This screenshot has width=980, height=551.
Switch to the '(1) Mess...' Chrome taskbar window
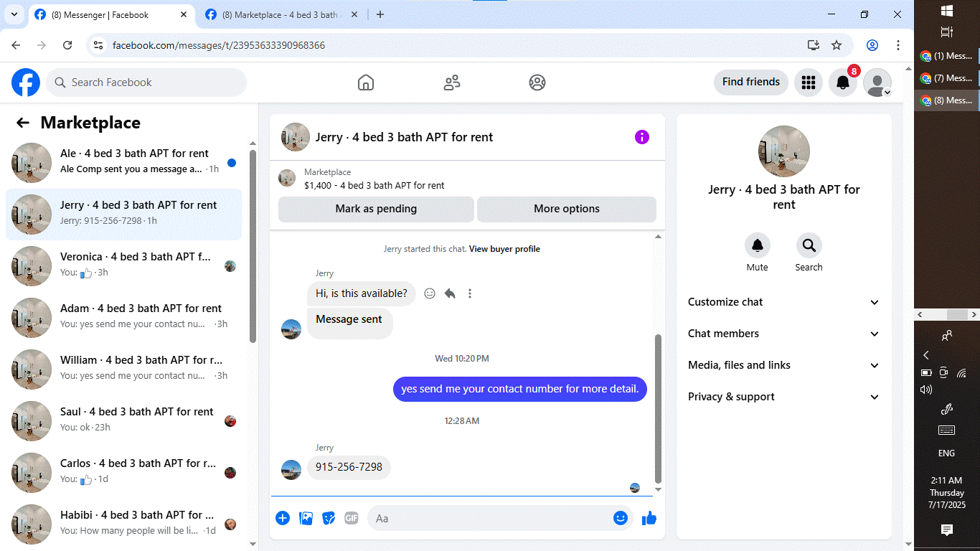[x=947, y=56]
